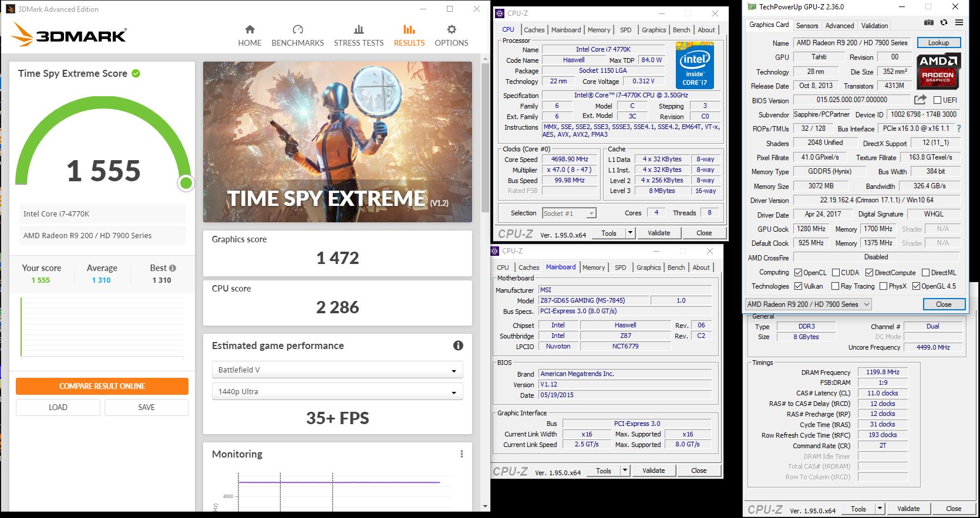Click the SAVE button in 3DMark
980x518 pixels.
pyautogui.click(x=146, y=407)
